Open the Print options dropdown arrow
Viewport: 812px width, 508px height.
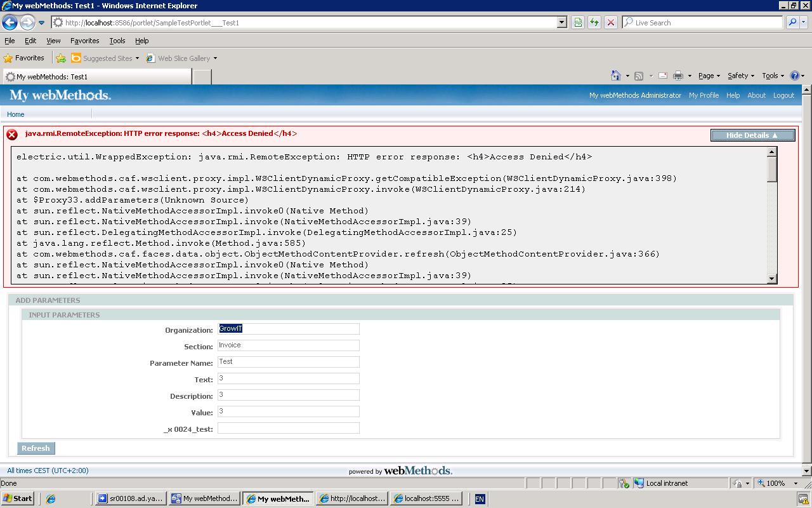(690, 76)
